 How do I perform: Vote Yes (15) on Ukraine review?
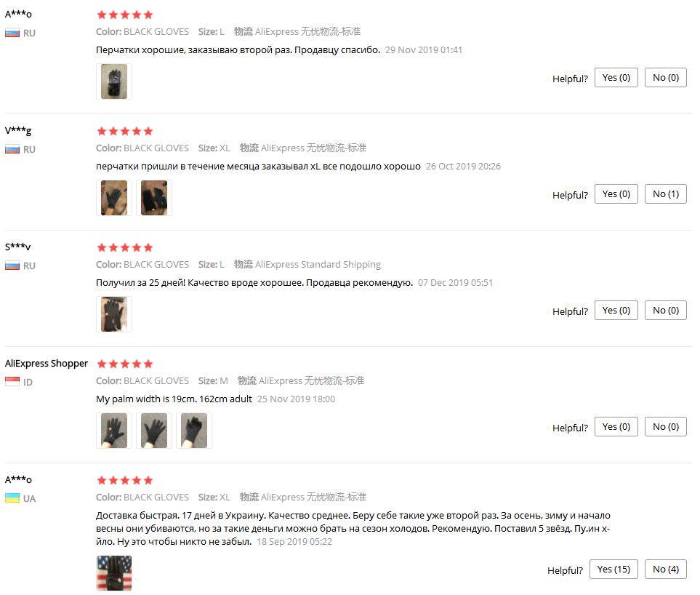[x=613, y=569]
